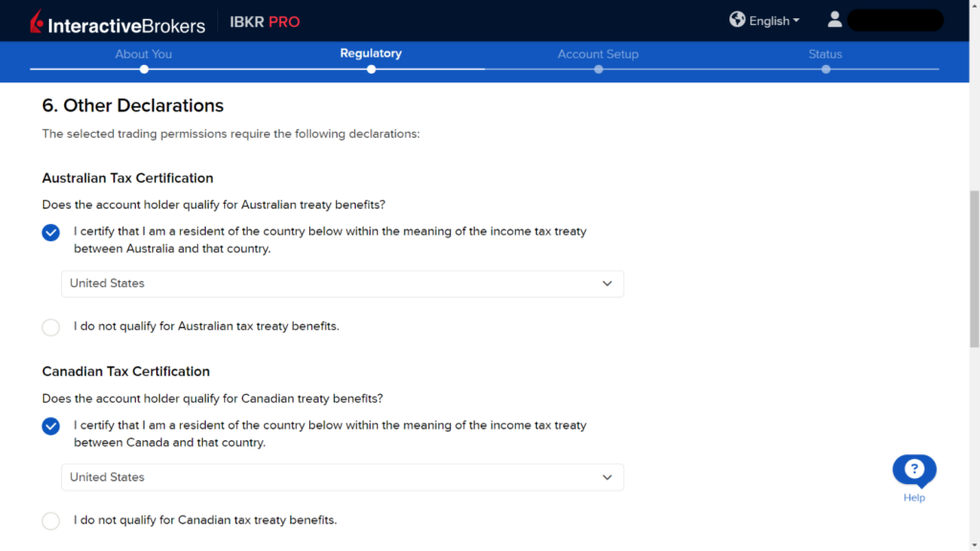Click the page vertical scrollbar thumb

974,269
